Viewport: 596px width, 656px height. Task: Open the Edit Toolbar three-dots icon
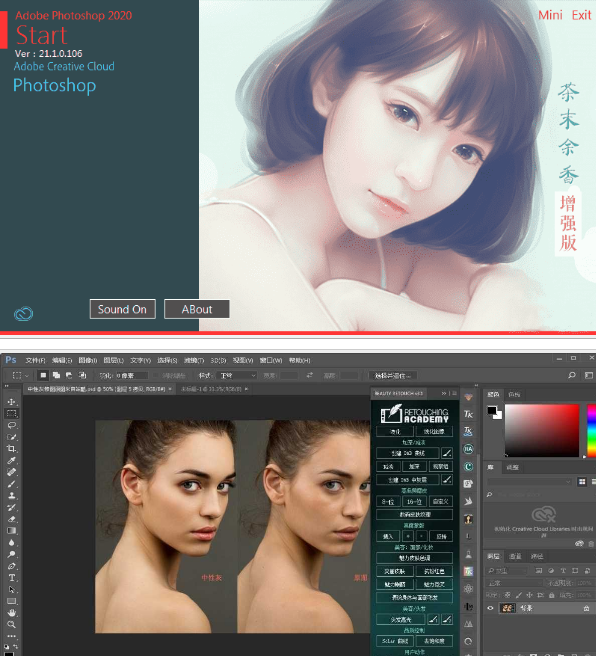point(11,636)
